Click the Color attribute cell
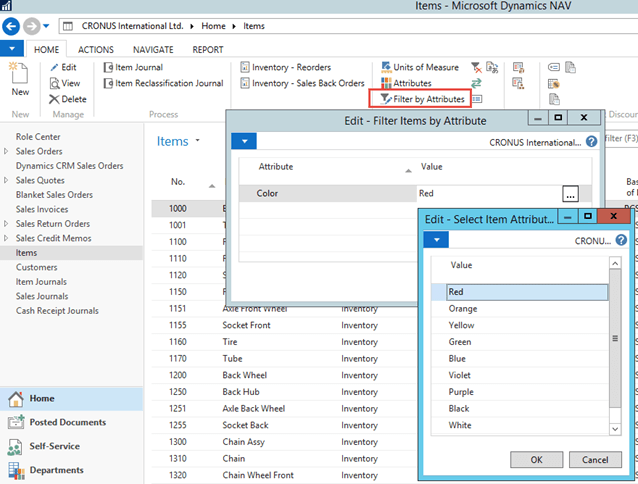This screenshot has width=638, height=484. (x=328, y=194)
